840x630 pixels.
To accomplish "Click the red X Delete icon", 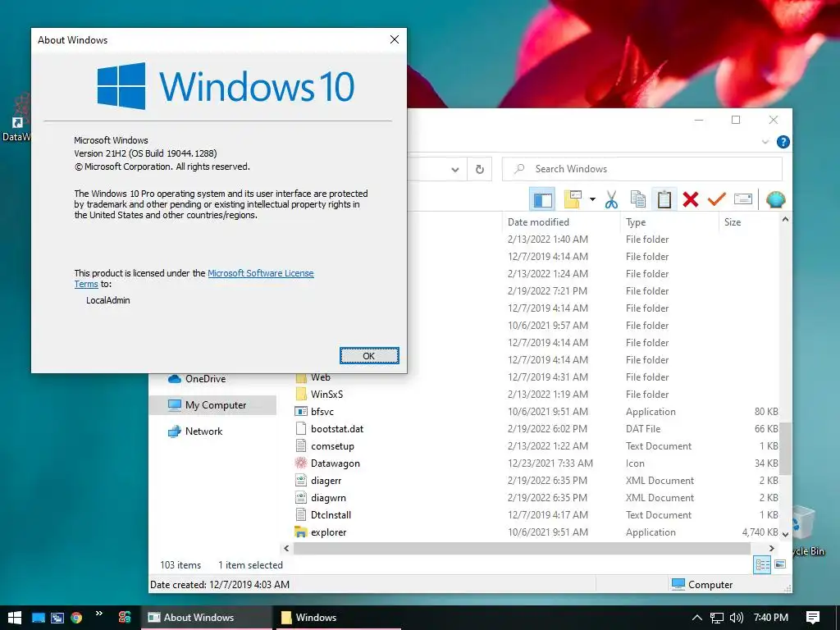I will [x=691, y=200].
